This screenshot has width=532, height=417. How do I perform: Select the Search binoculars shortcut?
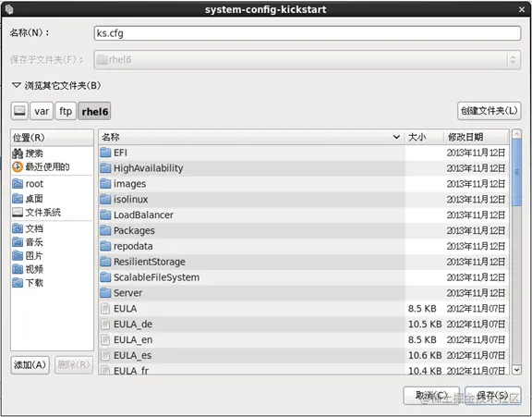point(18,153)
